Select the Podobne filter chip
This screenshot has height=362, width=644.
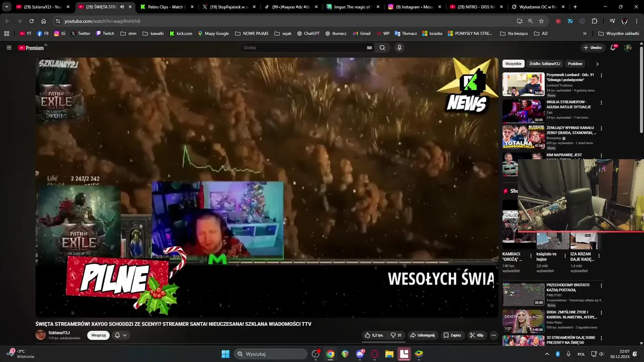575,64
